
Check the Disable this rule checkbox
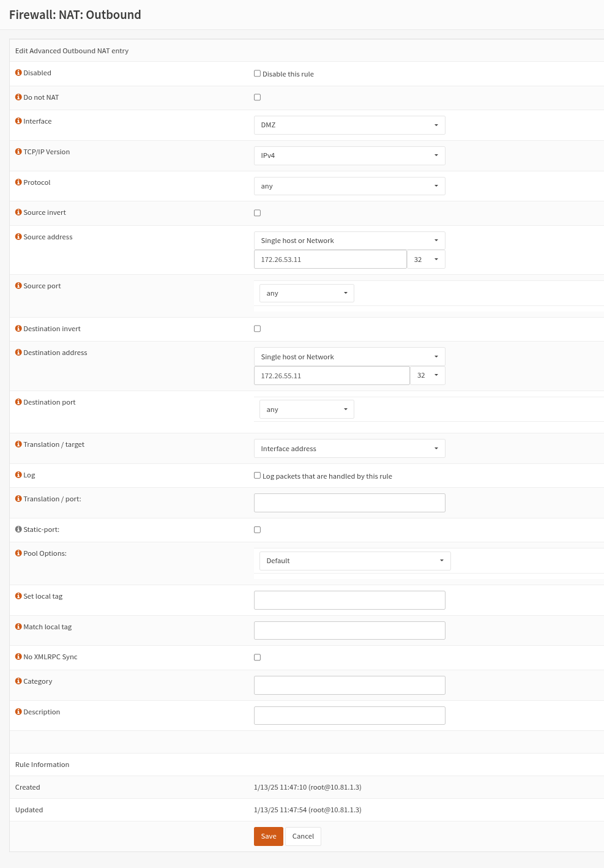tap(257, 73)
